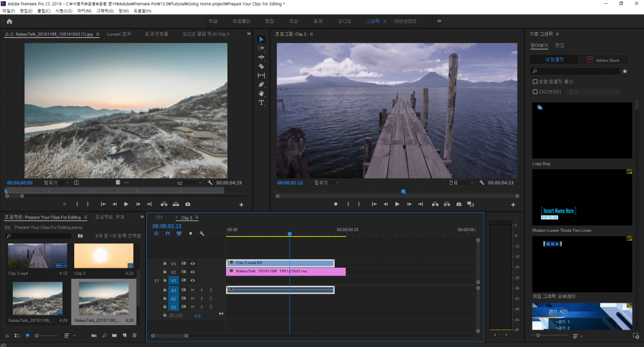This screenshot has width=644, height=347.
Task: Select the Track Select Forward tool
Action: coord(261,48)
